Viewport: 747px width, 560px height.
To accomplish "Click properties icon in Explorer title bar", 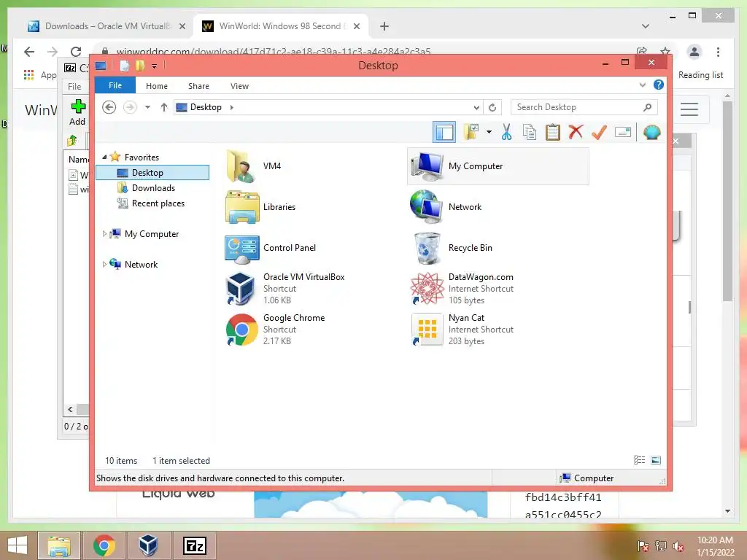I will coord(124,66).
